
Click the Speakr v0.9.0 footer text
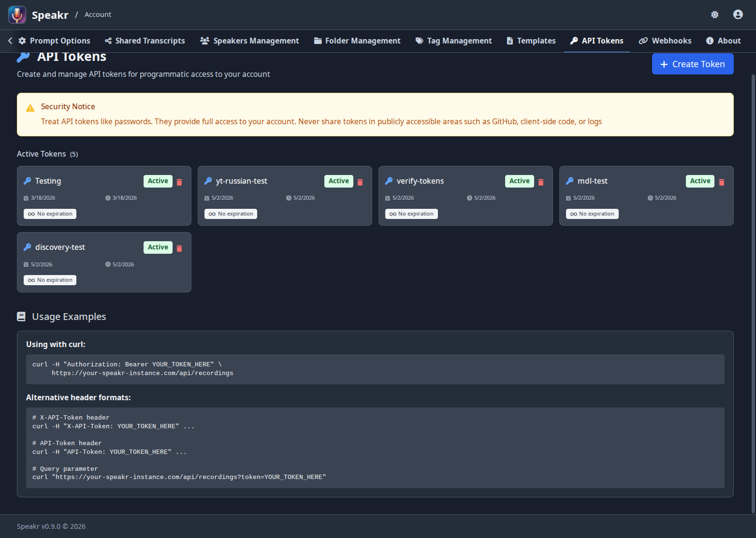point(51,526)
